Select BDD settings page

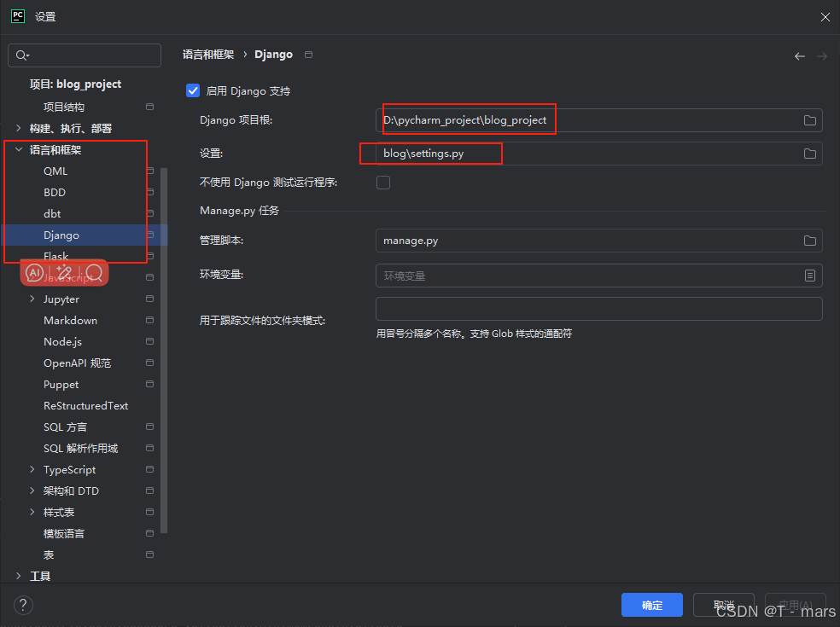click(55, 193)
